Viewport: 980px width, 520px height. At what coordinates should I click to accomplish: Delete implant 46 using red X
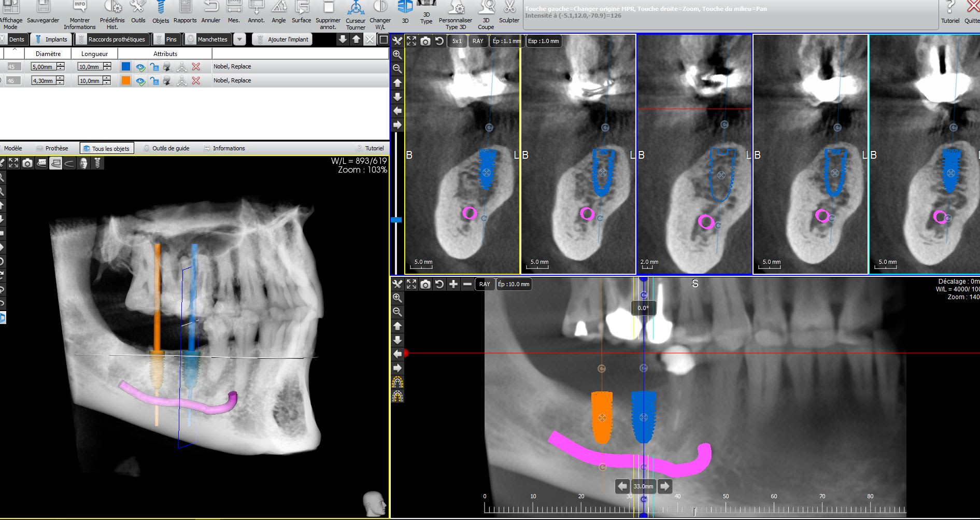click(196, 80)
